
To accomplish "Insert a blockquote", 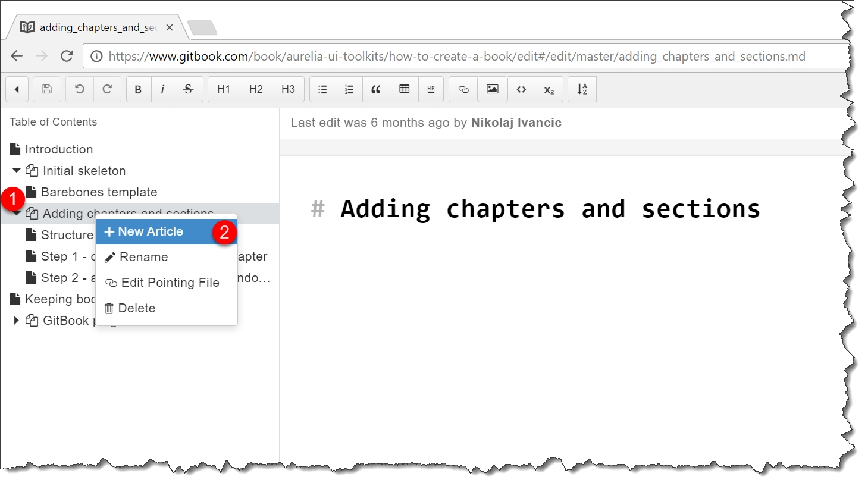I will pyautogui.click(x=375, y=89).
